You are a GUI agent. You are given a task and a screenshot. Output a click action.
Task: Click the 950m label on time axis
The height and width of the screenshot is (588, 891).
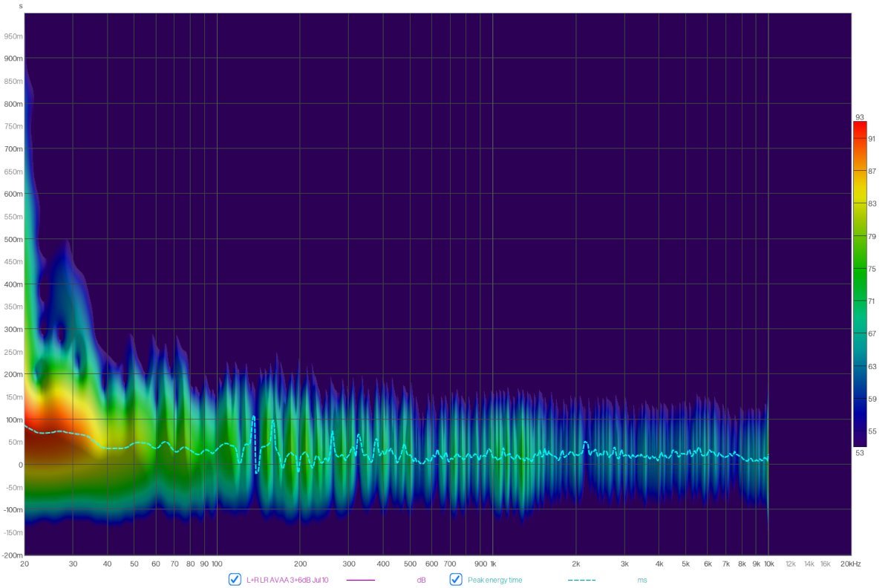[x=13, y=36]
